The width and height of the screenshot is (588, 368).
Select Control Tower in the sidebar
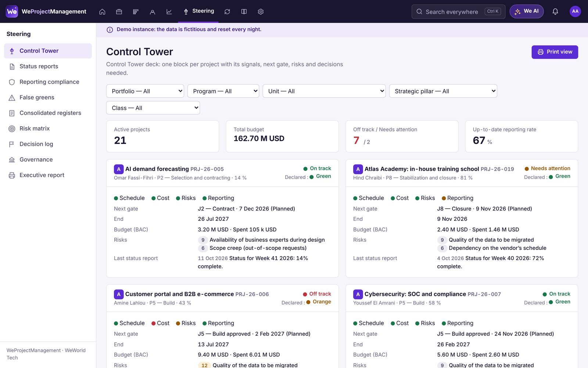(48, 51)
